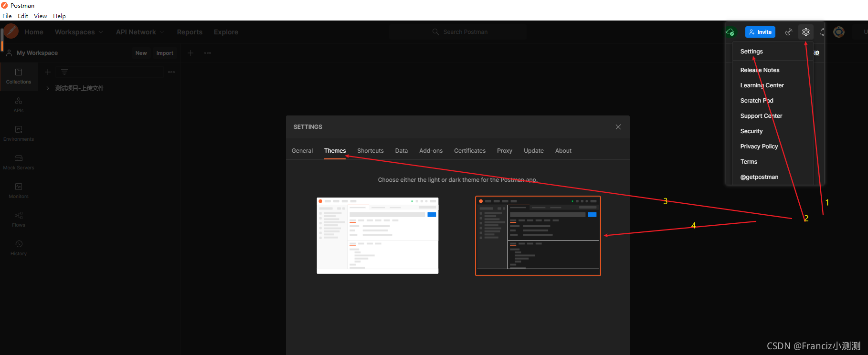Click @getpostman in the gear menu

tap(759, 177)
